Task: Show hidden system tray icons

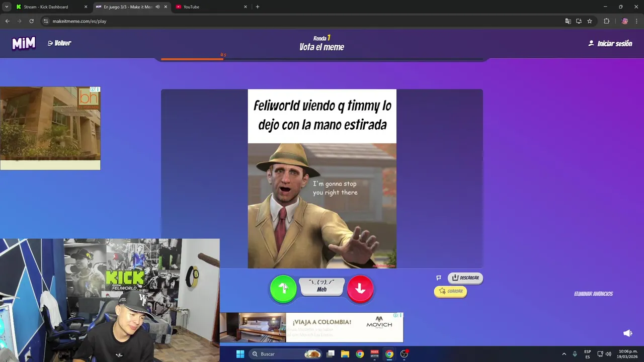Action: (x=564, y=354)
